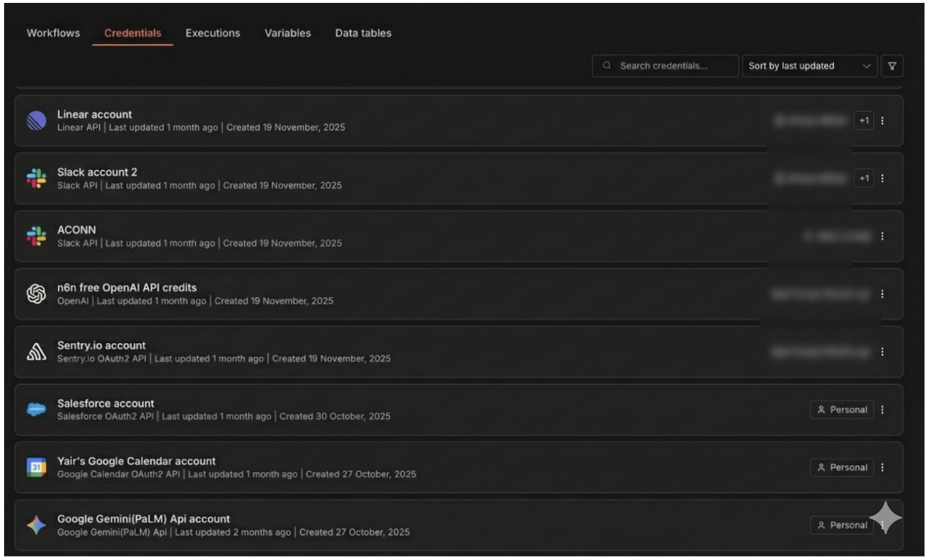
Task: Open the three-dot menu for ACONN
Action: click(x=883, y=236)
